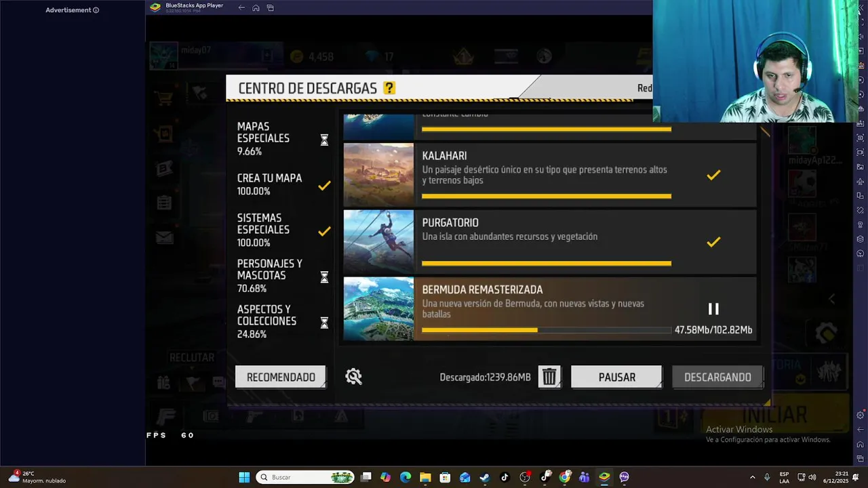Select the Personajes y Mascotas category
Viewport: 868px width, 488px height.
point(282,276)
